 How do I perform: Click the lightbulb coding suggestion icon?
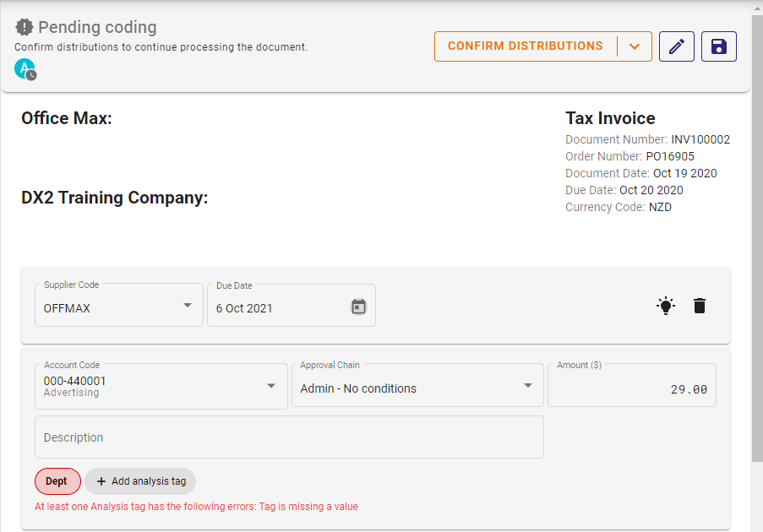[665, 306]
